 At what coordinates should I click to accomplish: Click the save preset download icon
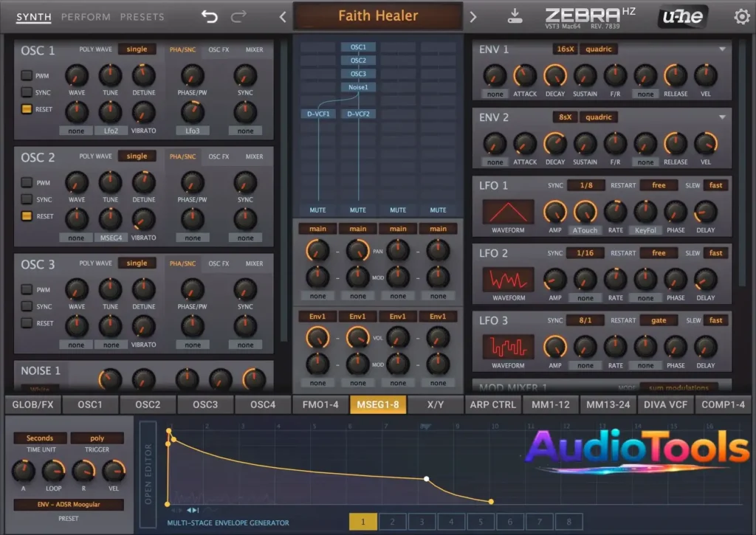(515, 16)
